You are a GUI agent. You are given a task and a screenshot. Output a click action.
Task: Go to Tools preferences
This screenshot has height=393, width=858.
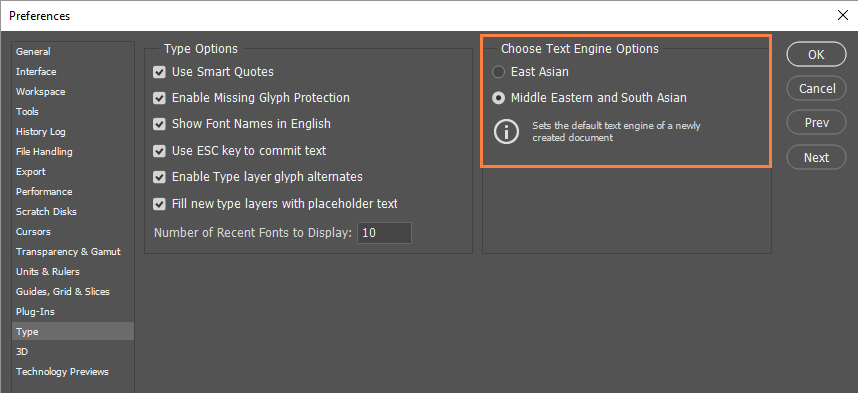point(73,112)
